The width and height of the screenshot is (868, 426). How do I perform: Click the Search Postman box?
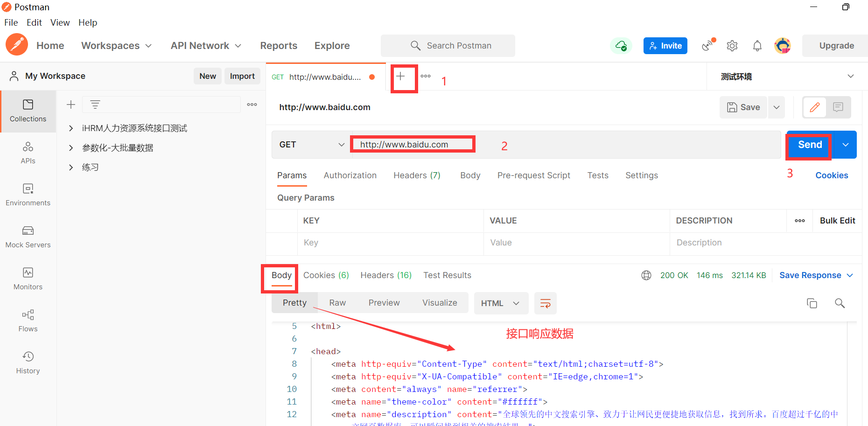(448, 46)
